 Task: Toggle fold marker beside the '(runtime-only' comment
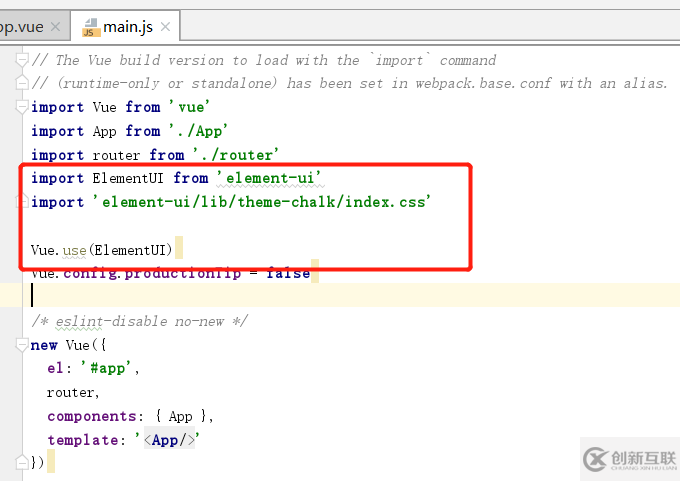point(22,83)
